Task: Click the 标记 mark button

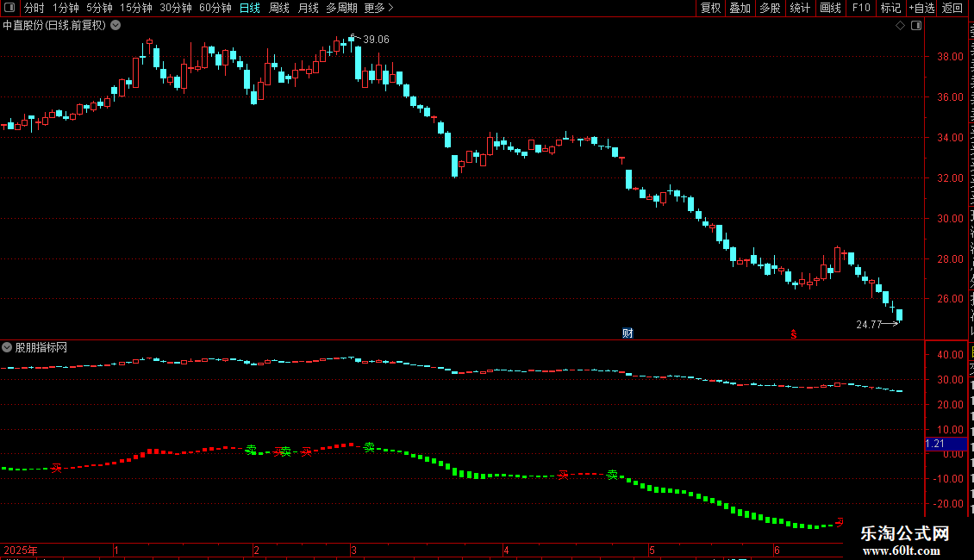Action: pos(890,8)
